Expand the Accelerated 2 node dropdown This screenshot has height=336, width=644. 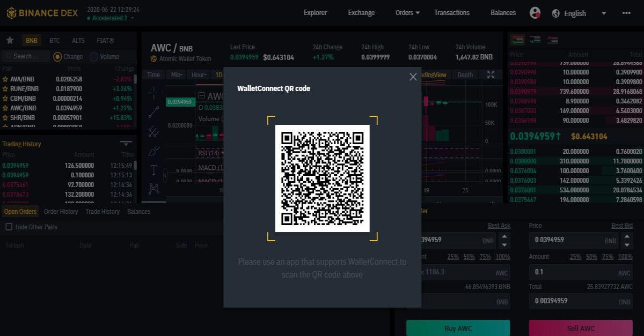(133, 18)
